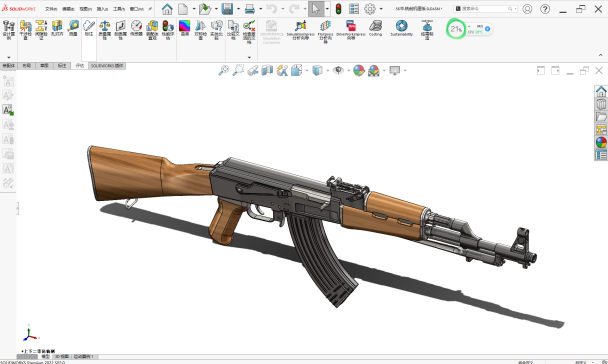This screenshot has height=364, width=608.
Task: Activate the Select cursor tool
Action: [316, 9]
